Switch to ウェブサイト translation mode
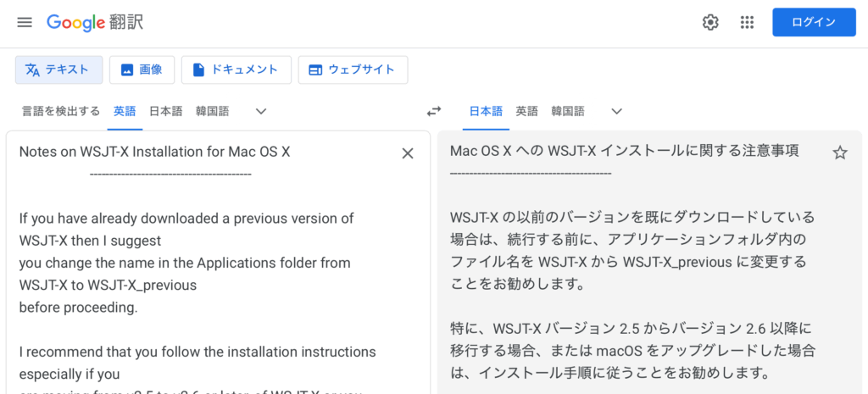 [x=353, y=69]
